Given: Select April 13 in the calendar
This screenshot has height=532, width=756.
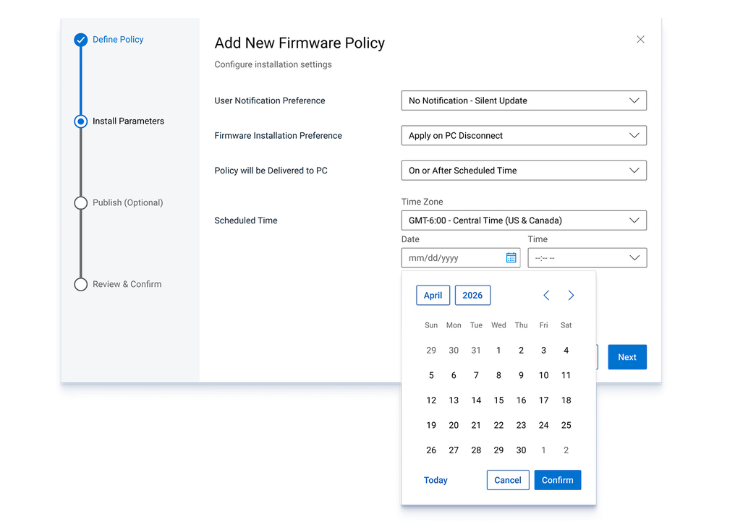Looking at the screenshot, I should pos(454,400).
